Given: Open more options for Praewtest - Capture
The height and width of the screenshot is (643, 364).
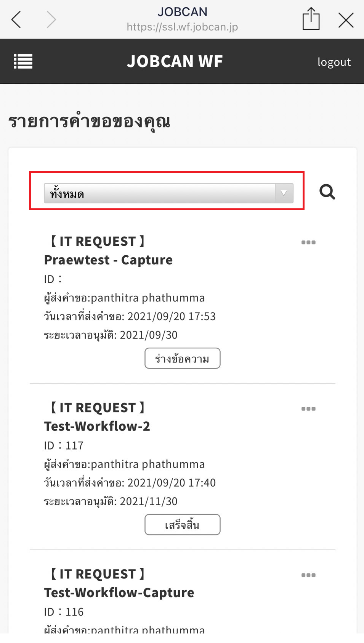Looking at the screenshot, I should pyautogui.click(x=308, y=242).
